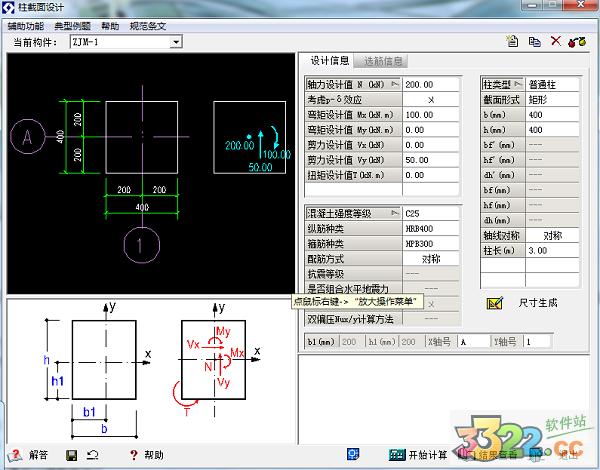Open the 帮助 menu in the menu bar
The height and width of the screenshot is (470, 600).
[110, 26]
